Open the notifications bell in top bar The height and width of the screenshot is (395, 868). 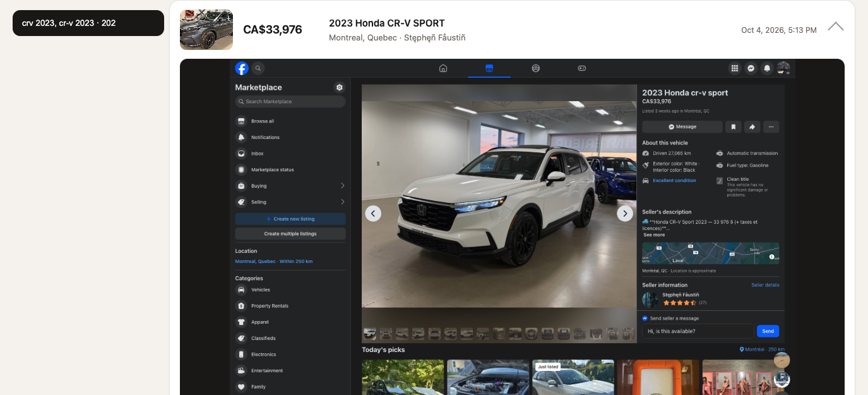click(x=767, y=68)
